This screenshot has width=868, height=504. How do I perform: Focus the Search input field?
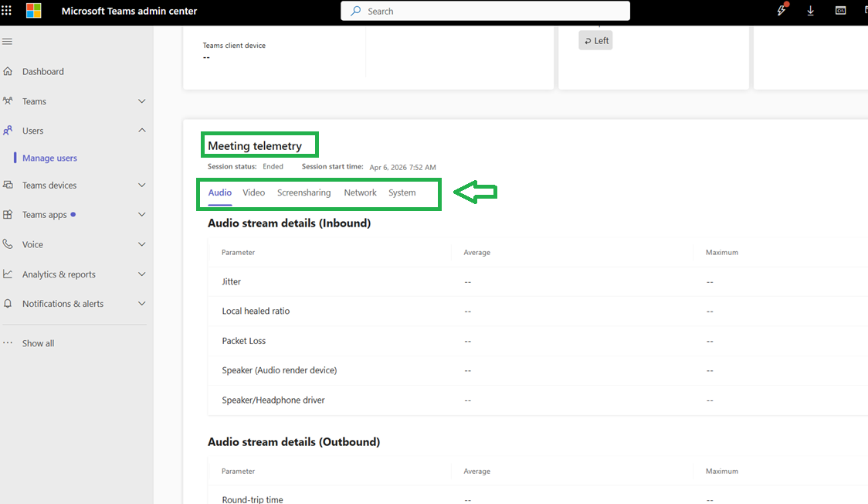point(486,11)
